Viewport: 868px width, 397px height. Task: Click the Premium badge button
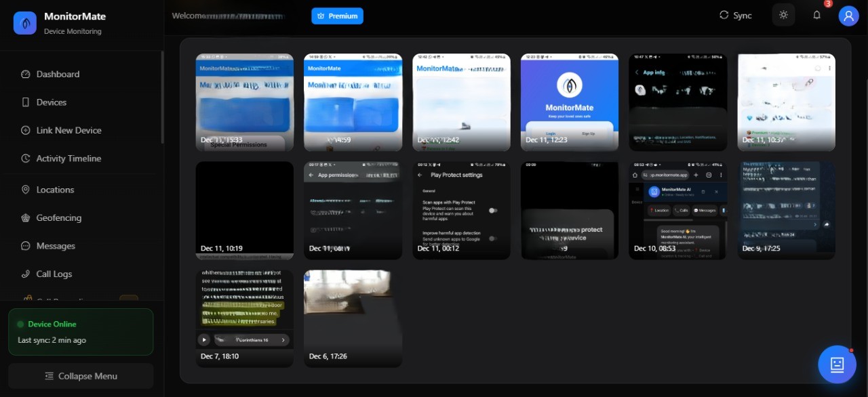pos(337,16)
